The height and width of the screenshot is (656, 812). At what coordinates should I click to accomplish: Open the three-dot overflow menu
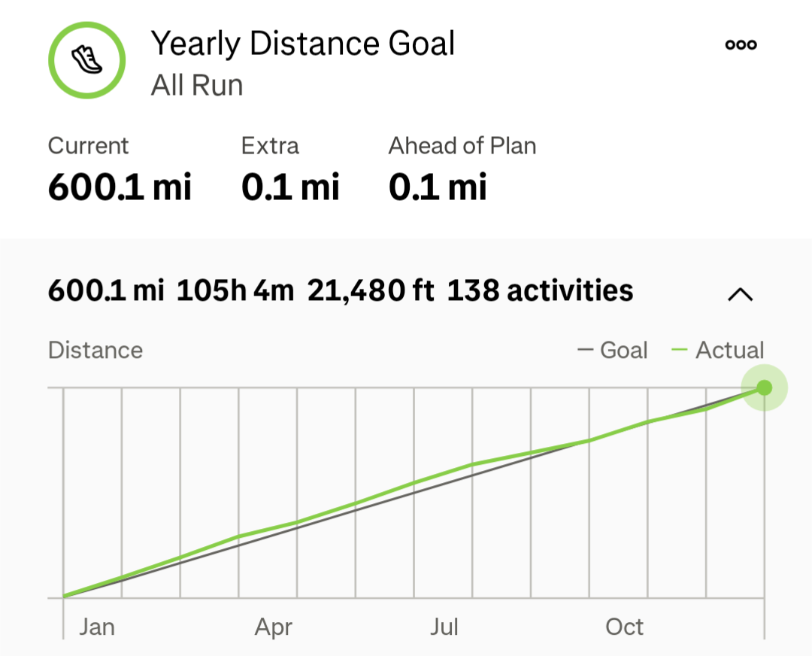click(741, 44)
